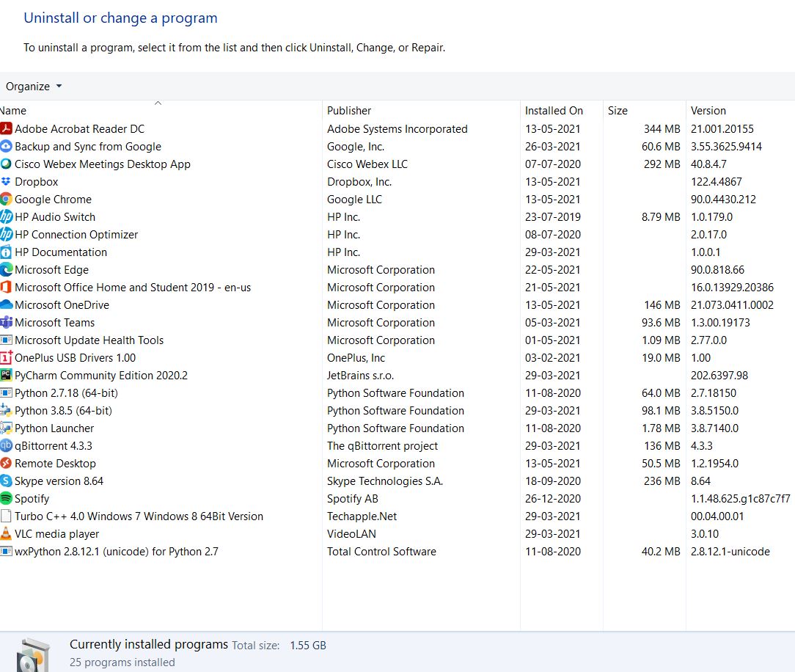Select HP Connection Optimizer entry

pos(76,235)
